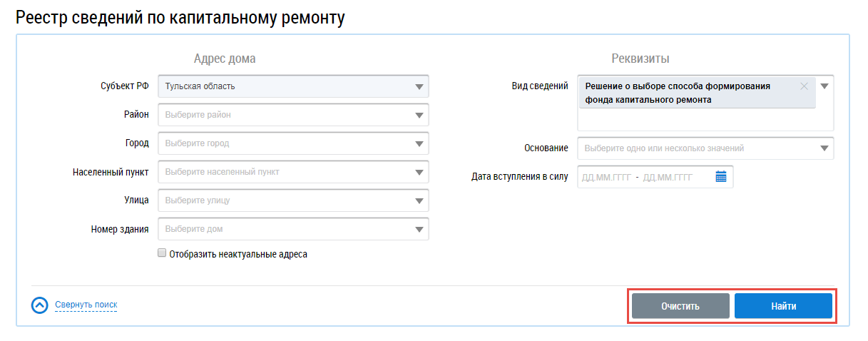
Task: Expand the 'Субъект РФ' dropdown
Action: pyautogui.click(x=419, y=86)
